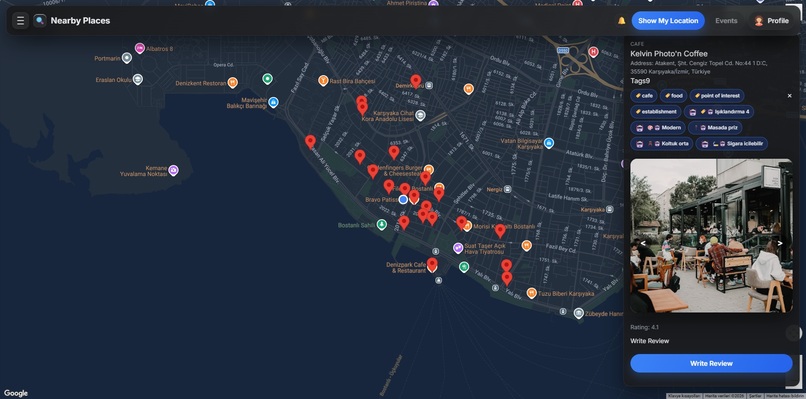Screen dimensions: 806x399
Task: Open the Profile menu
Action: point(772,21)
